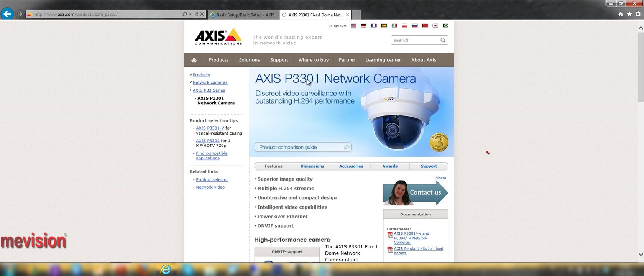This screenshot has height=276, width=644.
Task: Open the About Axis menu
Action: coord(424,60)
